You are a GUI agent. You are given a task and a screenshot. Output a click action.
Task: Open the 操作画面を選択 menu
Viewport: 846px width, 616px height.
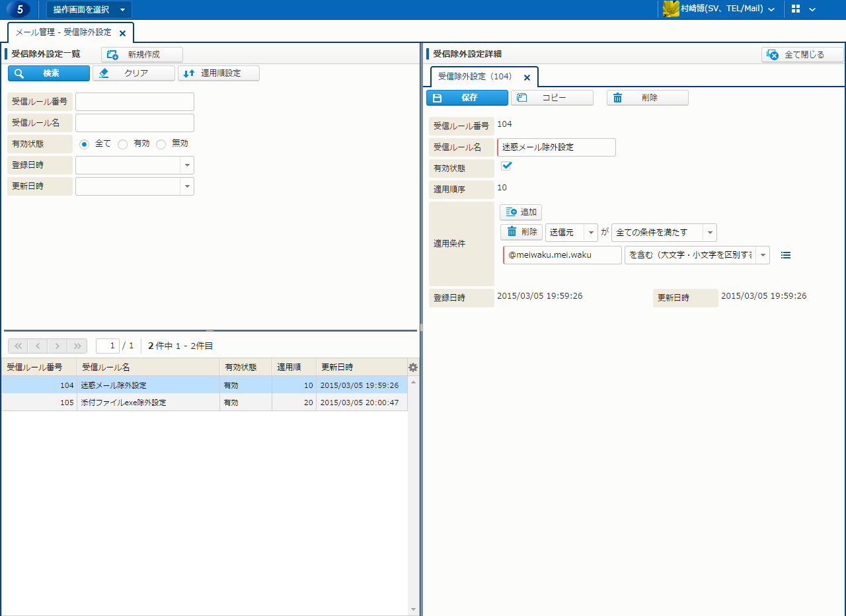89,9
